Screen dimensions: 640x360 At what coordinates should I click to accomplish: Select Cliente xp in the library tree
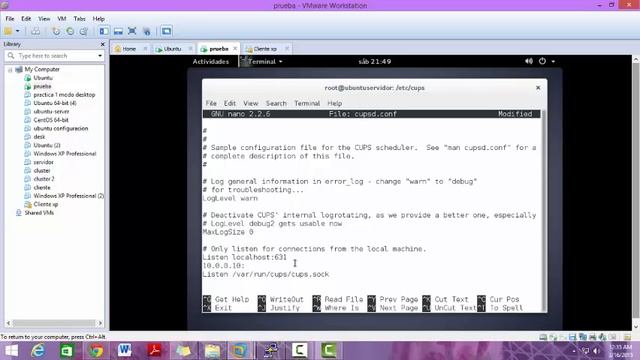click(x=46, y=204)
